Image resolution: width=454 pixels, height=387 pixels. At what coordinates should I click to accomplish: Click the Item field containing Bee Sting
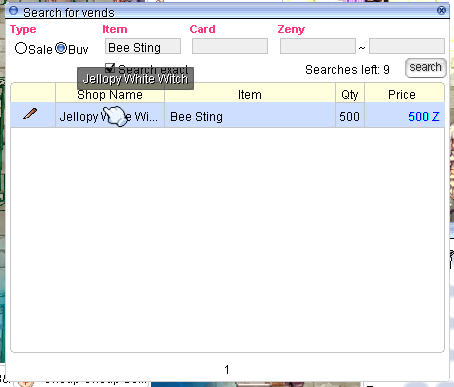(x=143, y=46)
